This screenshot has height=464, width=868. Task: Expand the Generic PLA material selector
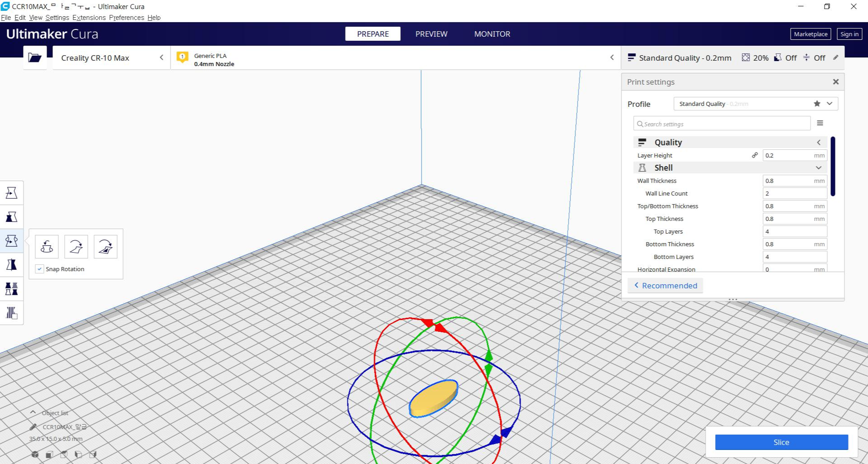(x=396, y=57)
